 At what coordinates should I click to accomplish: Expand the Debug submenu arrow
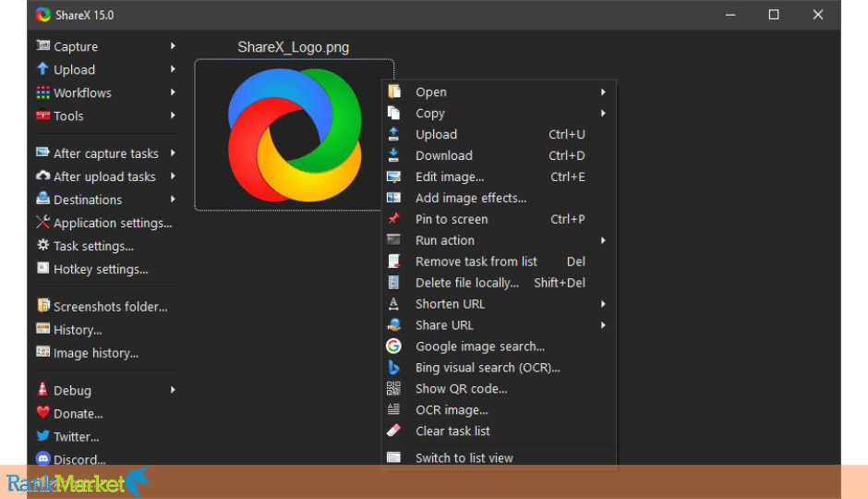tap(173, 390)
